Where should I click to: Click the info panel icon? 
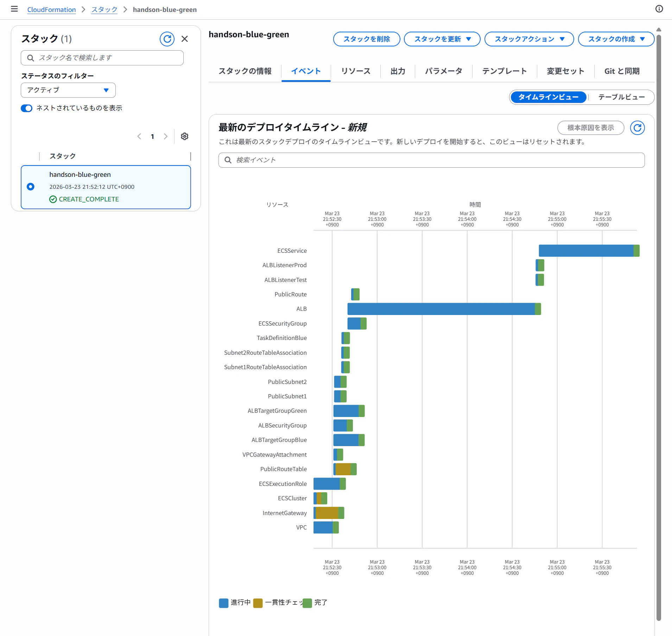[659, 9]
